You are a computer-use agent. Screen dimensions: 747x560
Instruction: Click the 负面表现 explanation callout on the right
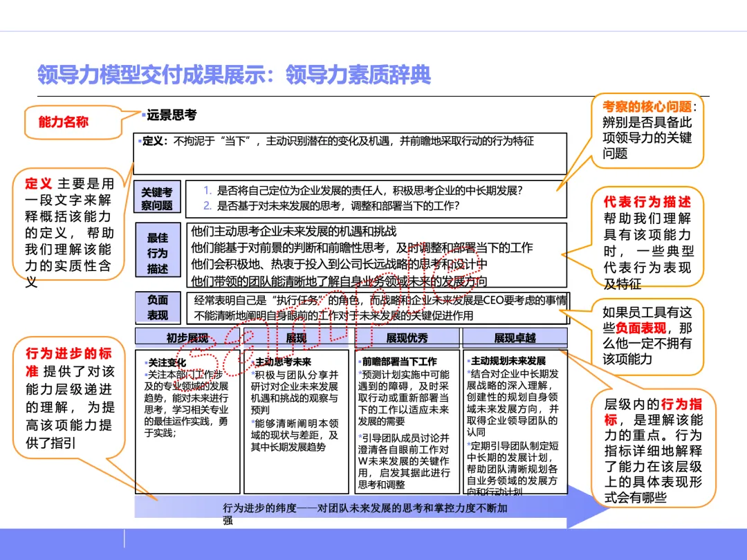647,336
